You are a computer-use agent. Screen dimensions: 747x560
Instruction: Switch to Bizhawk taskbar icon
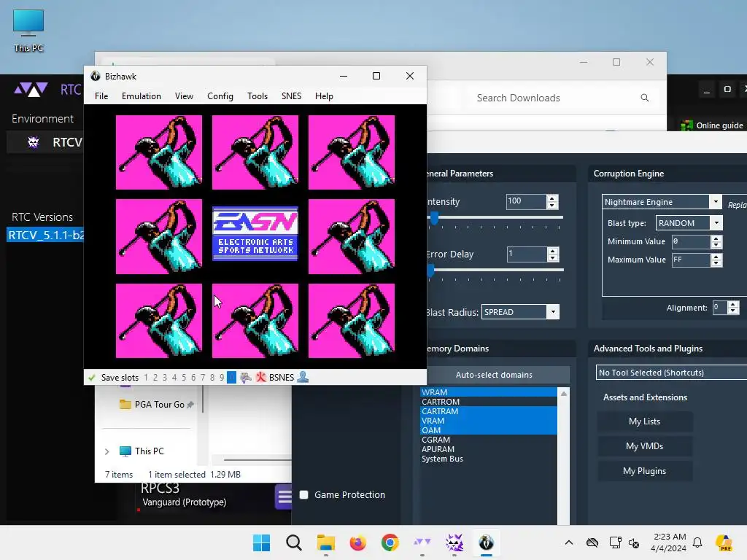point(486,542)
